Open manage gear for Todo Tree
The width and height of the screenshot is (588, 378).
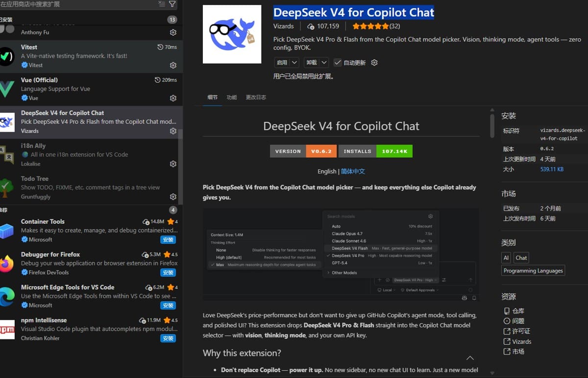(x=173, y=196)
